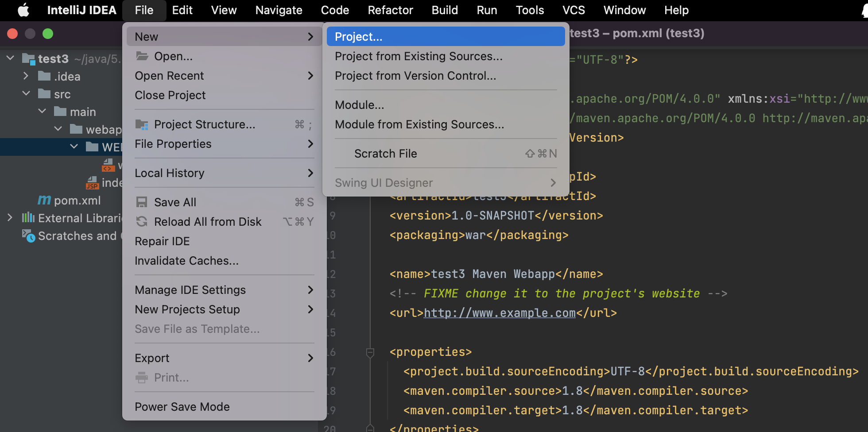Click IntelliJ IDEA app menu
868x432 pixels.
pyautogui.click(x=81, y=10)
